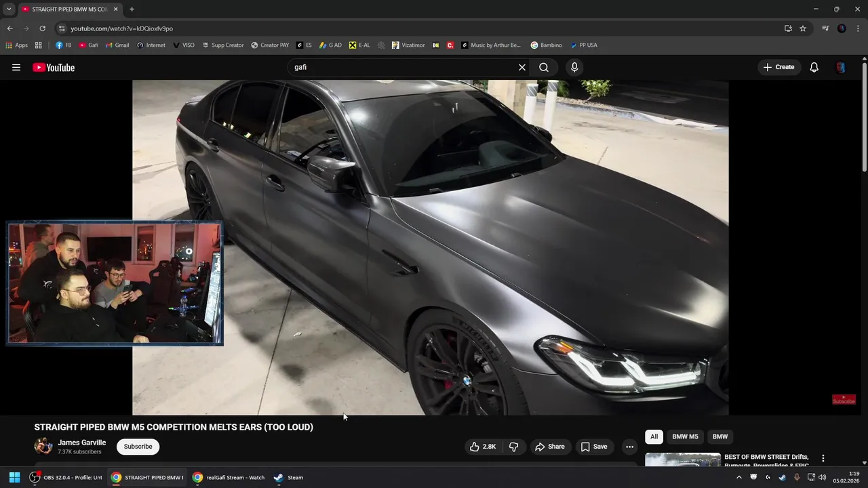Clear the search text with the X

(x=522, y=67)
